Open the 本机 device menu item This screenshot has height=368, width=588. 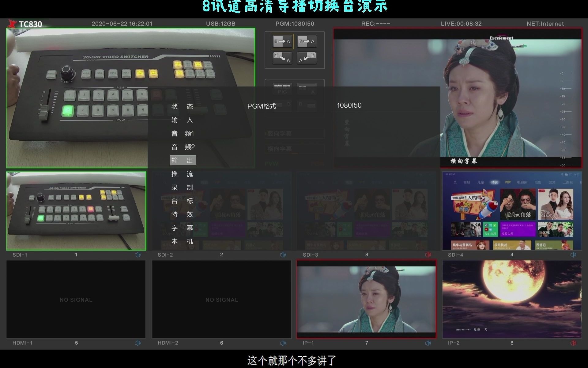[x=183, y=241]
